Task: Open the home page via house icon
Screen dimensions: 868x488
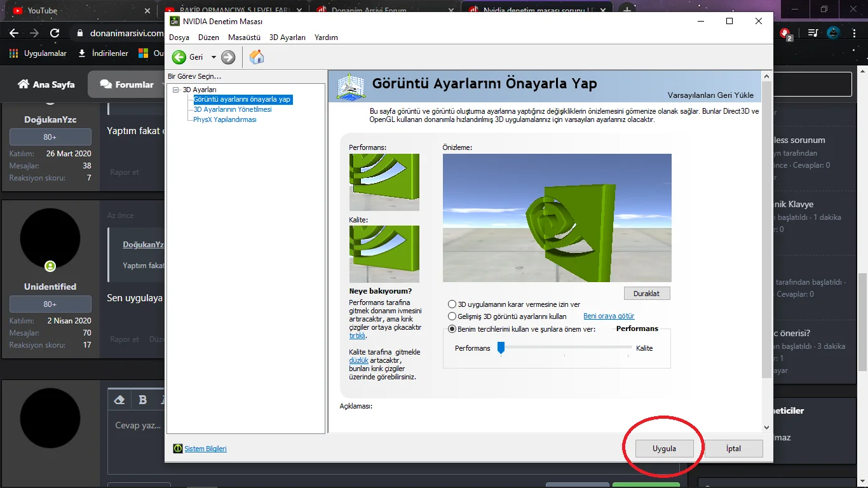Action: 256,57
